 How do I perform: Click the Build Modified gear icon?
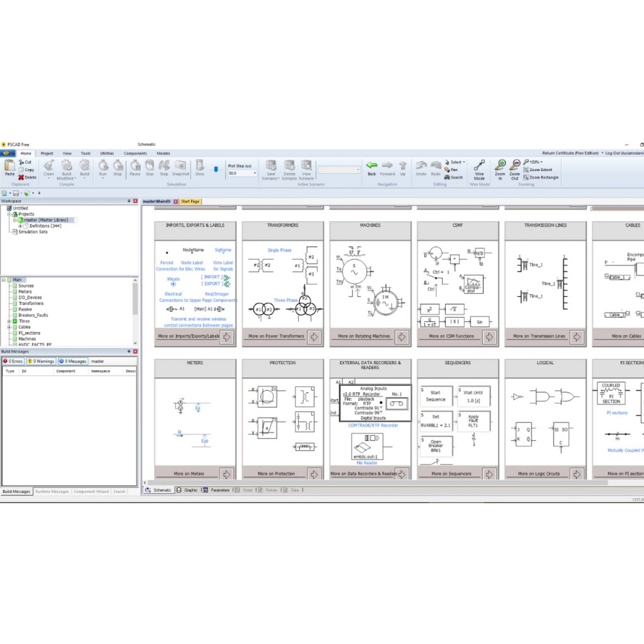click(67, 165)
